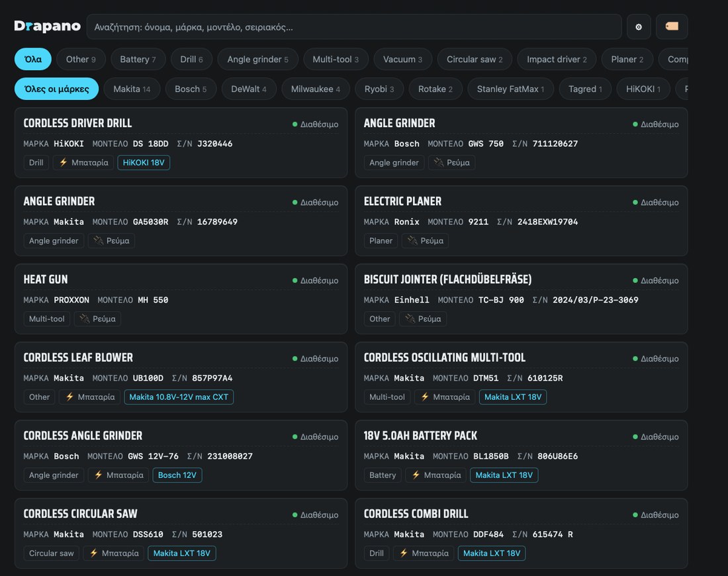Filter by Stanley FatMax brand
Viewport: 728px width, 576px height.
510,89
